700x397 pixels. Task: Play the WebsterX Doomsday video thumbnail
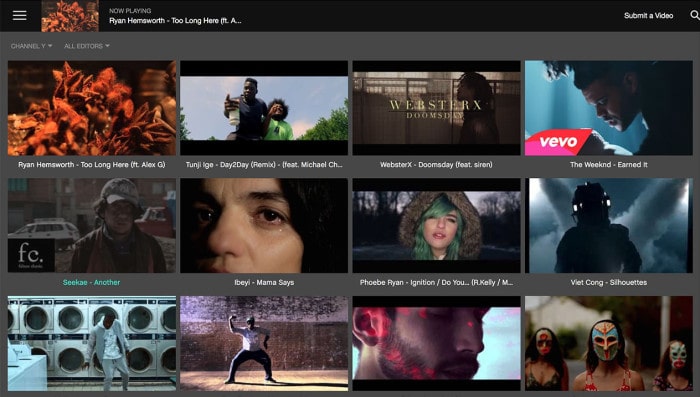click(436, 108)
